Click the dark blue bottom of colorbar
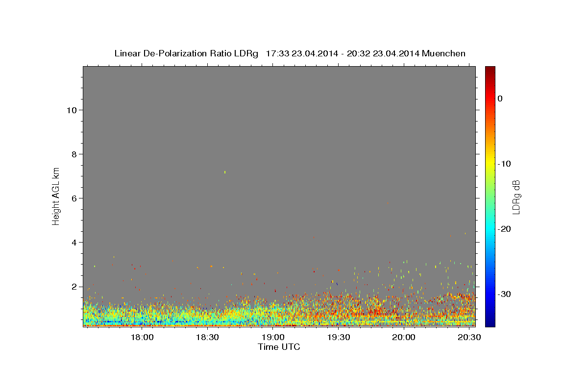 tap(490, 323)
